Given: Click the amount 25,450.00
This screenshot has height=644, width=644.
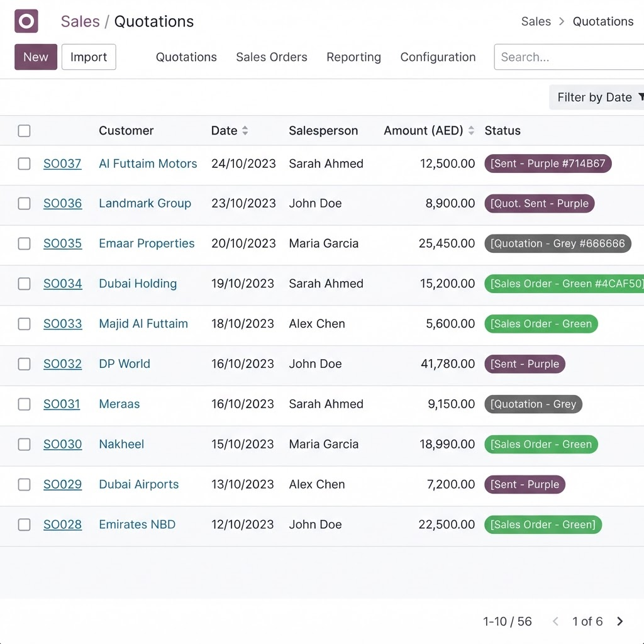Looking at the screenshot, I should pyautogui.click(x=447, y=243).
